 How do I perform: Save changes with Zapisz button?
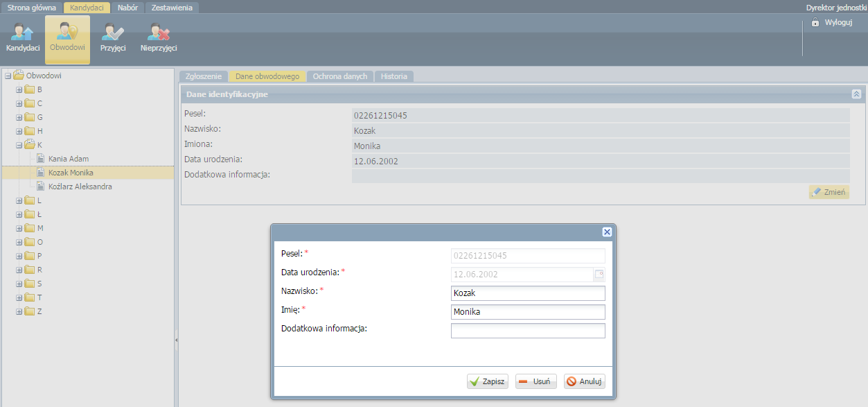(x=488, y=381)
